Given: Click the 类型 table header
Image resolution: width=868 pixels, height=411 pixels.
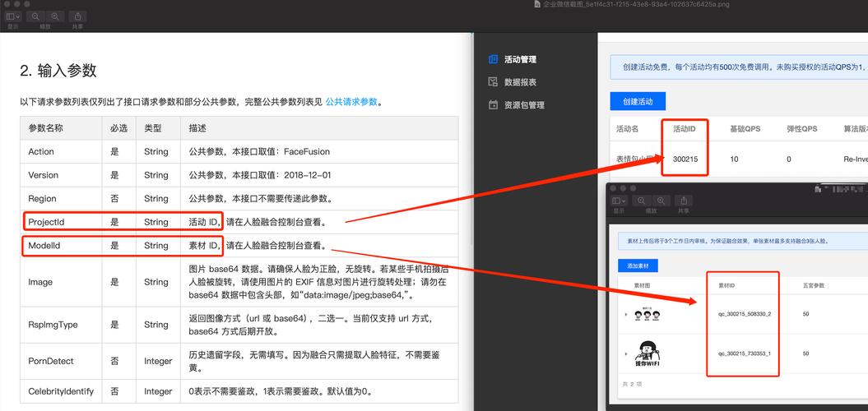Looking at the screenshot, I should tap(158, 128).
